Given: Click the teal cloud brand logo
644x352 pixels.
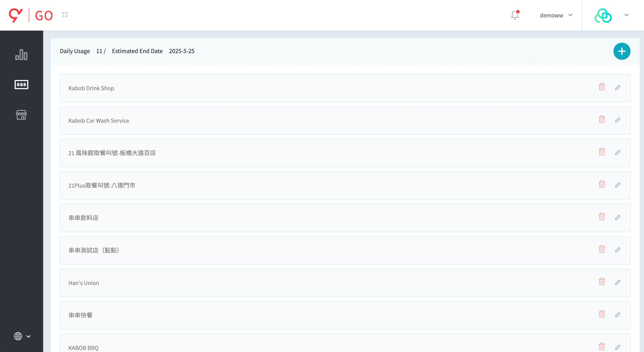Looking at the screenshot, I should tap(603, 16).
